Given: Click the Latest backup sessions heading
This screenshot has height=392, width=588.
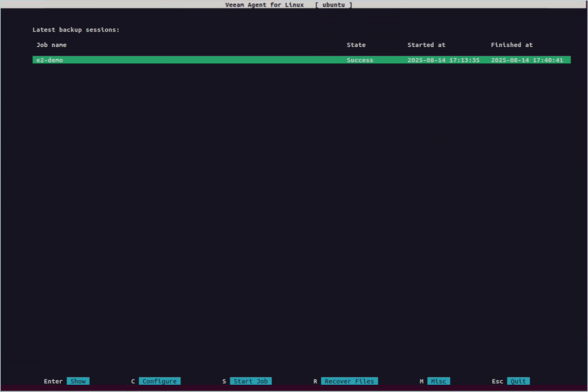Looking at the screenshot, I should [x=76, y=29].
